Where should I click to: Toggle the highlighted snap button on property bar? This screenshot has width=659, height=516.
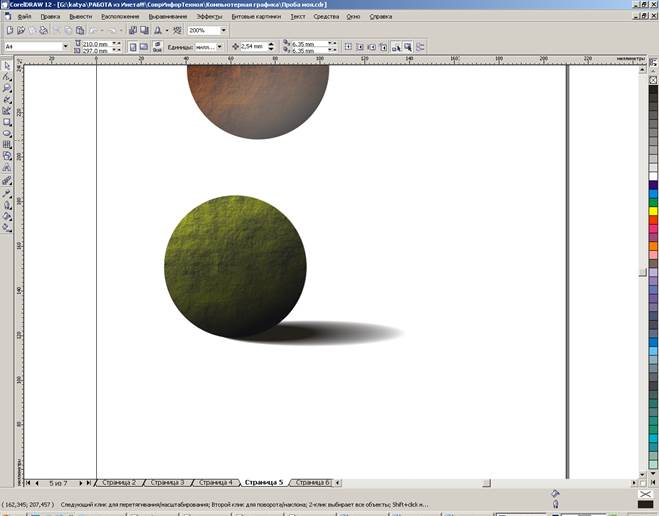[396, 47]
